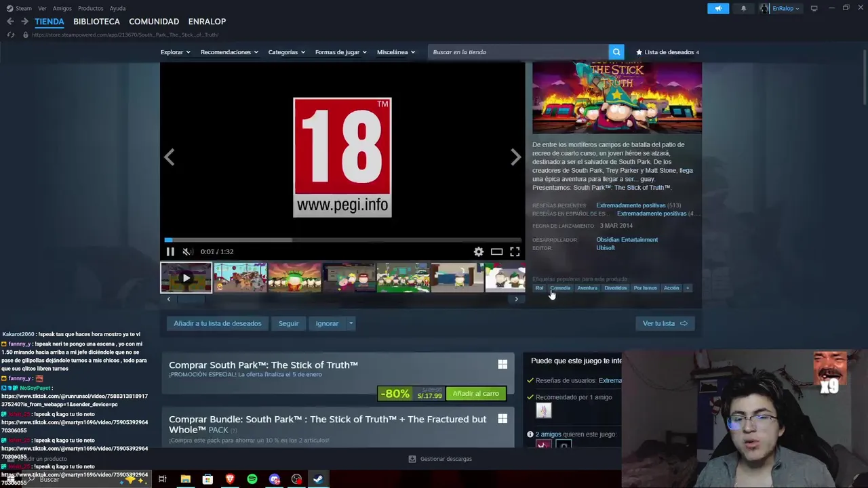Expand more tags with the plus button
868x488 pixels.
click(x=688, y=288)
